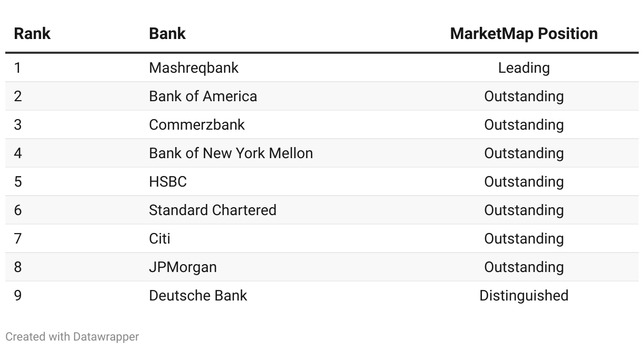
Task: Select the Commerzbank cell
Action: point(197,125)
